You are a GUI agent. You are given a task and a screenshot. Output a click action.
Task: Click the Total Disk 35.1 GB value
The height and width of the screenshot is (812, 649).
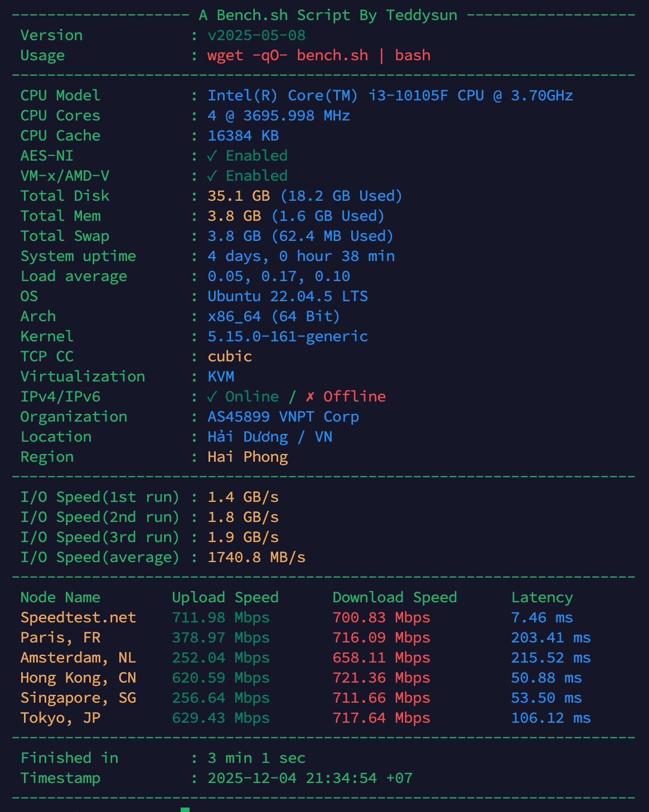tap(239, 196)
